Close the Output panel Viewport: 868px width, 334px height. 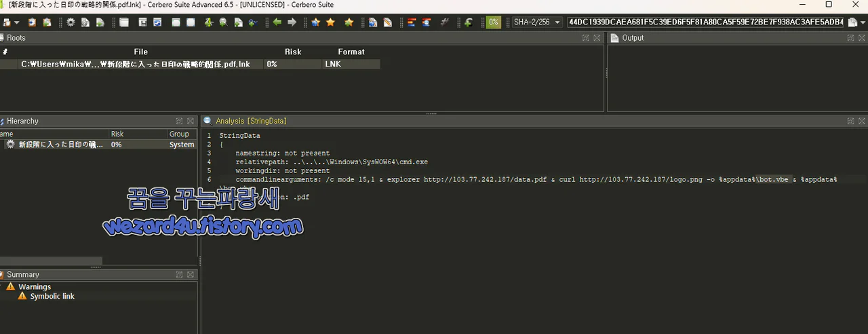[862, 38]
